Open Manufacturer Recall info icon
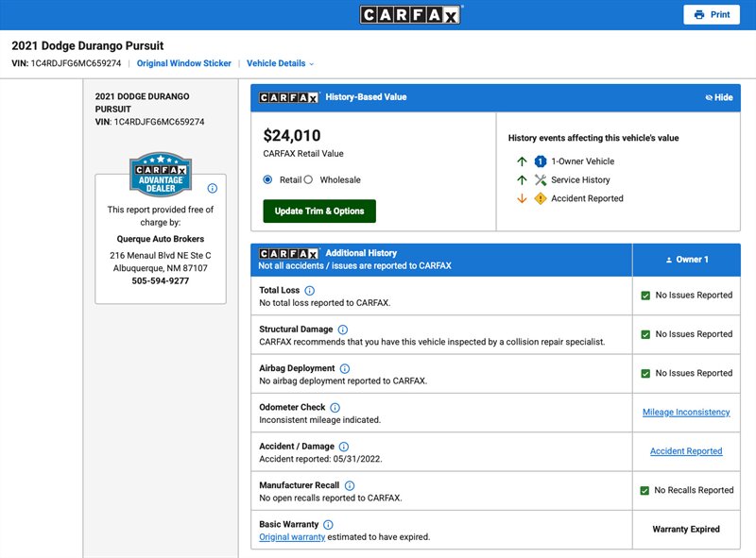756x558 pixels. pyautogui.click(x=350, y=485)
